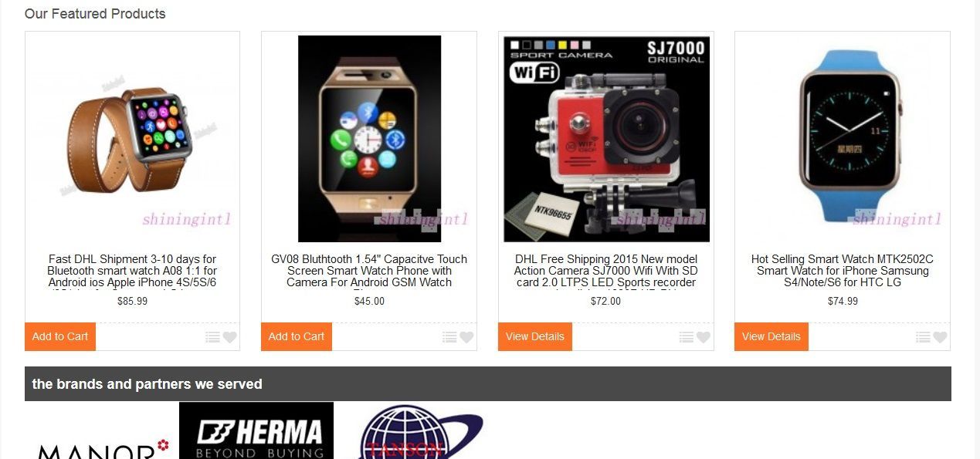
Task: View details of SJ7000 action camera
Action: pyautogui.click(x=535, y=336)
